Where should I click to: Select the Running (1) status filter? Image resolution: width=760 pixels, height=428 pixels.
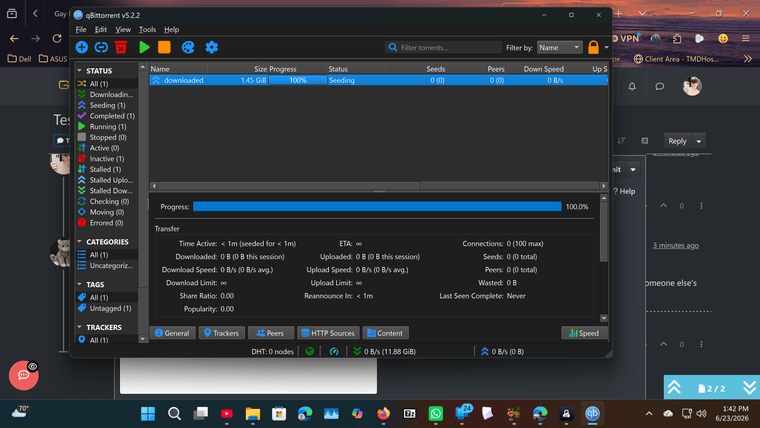(x=107, y=127)
